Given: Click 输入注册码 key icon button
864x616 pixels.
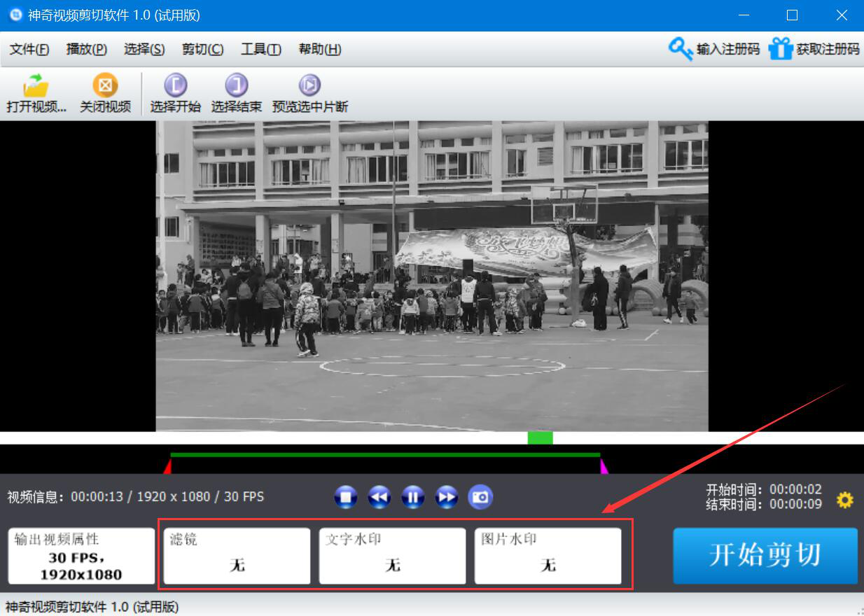Looking at the screenshot, I should coord(713,49).
